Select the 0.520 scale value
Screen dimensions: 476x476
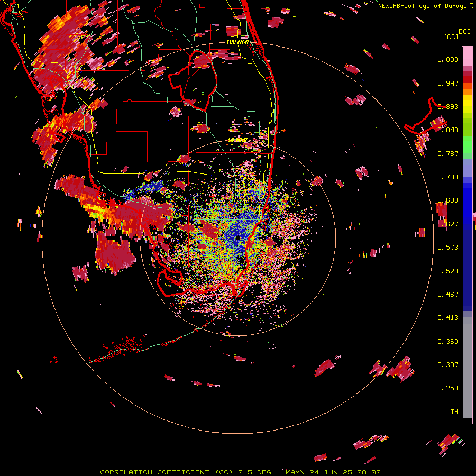(448, 271)
